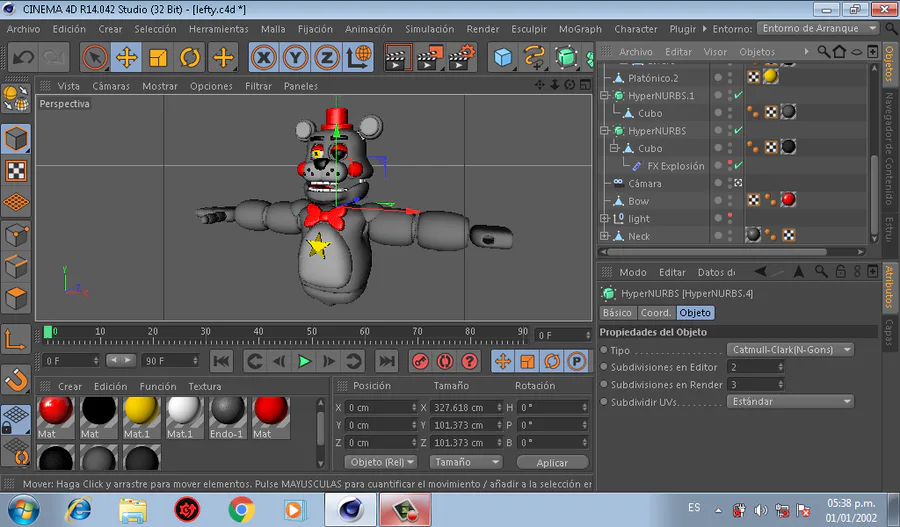Select the Polygons mode icon
900x527 pixels.
[16, 299]
